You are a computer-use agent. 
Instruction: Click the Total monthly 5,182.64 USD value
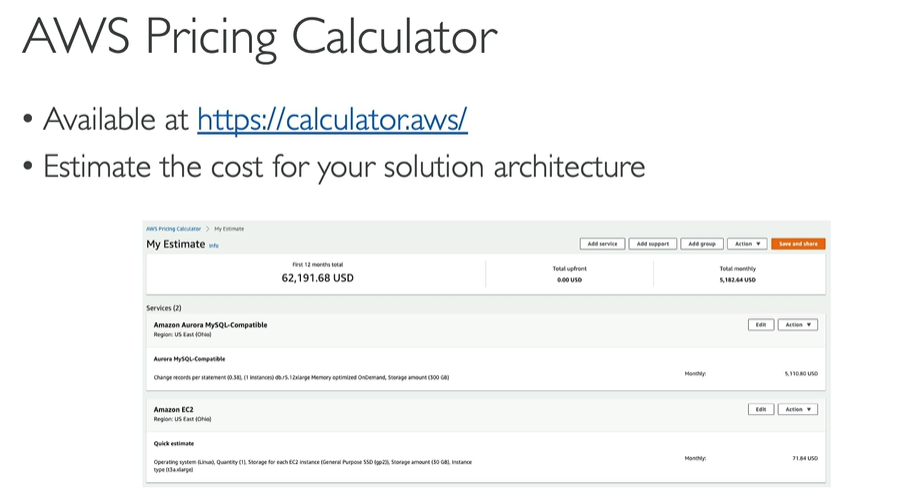coord(737,280)
